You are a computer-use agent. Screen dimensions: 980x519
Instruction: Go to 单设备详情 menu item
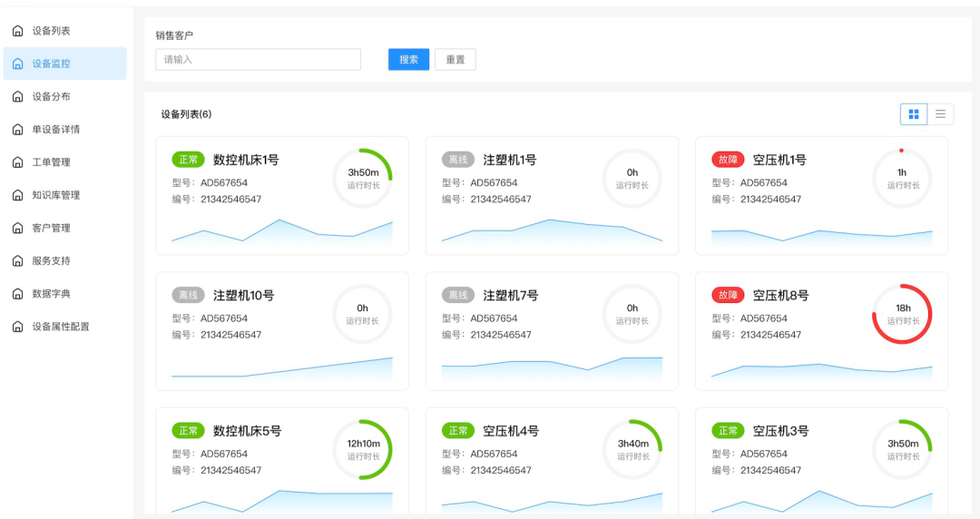point(56,130)
